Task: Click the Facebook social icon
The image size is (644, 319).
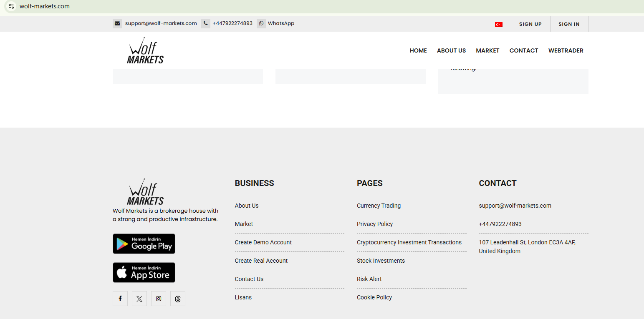Action: (x=120, y=299)
